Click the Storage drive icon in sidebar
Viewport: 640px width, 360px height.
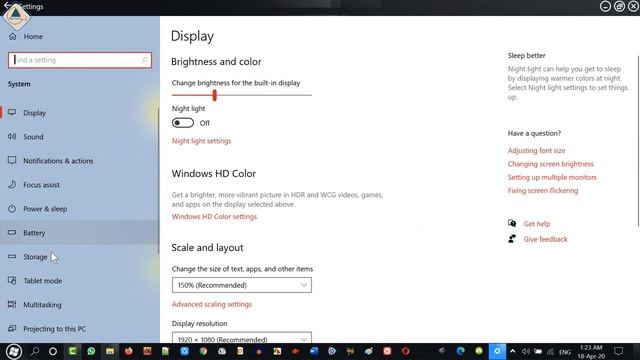(12, 256)
